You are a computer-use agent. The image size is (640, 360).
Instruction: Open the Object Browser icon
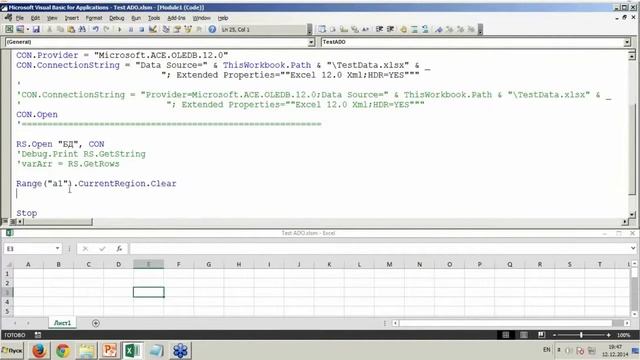[x=188, y=29]
